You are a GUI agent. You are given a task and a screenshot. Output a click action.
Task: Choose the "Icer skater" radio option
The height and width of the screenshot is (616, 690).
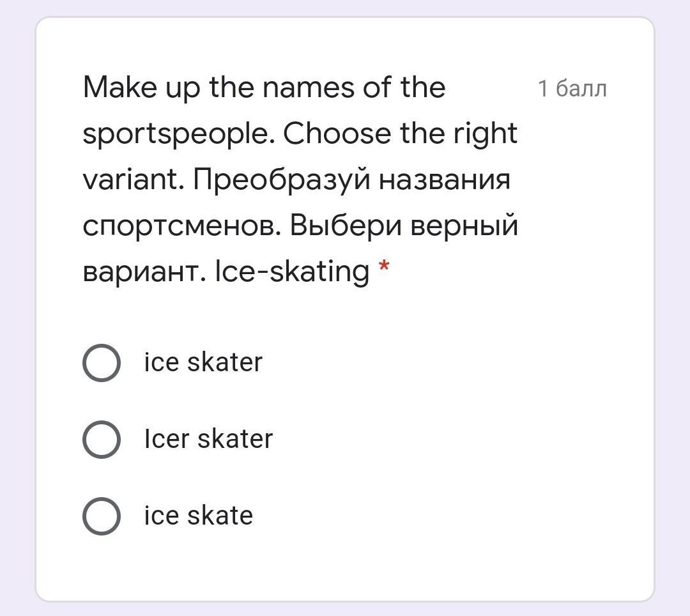coord(101,440)
